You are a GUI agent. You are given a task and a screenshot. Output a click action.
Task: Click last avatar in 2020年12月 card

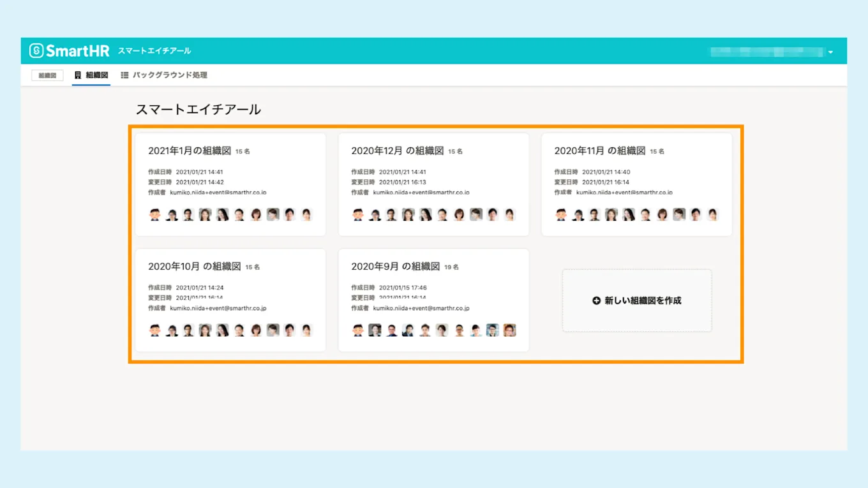(509, 214)
